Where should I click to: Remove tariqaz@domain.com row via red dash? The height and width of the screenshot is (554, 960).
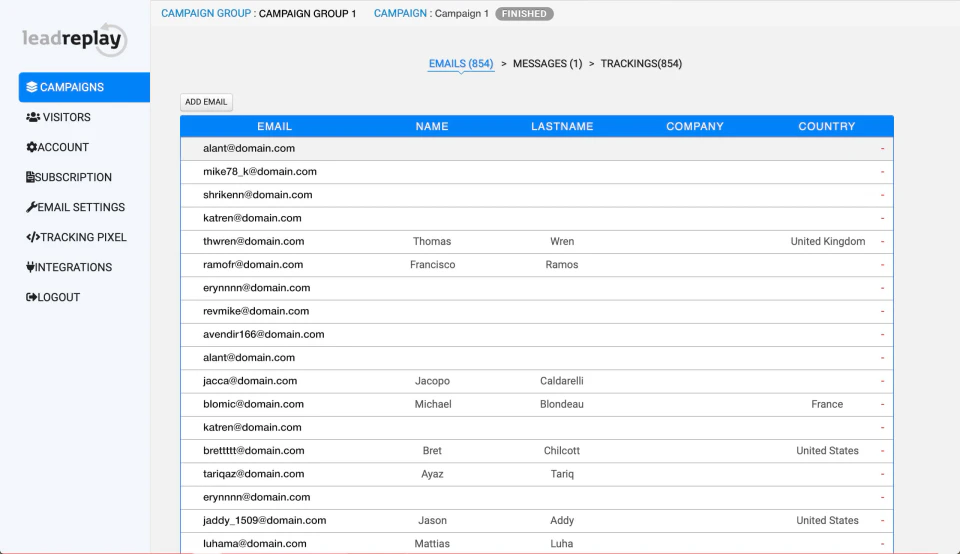click(x=882, y=474)
